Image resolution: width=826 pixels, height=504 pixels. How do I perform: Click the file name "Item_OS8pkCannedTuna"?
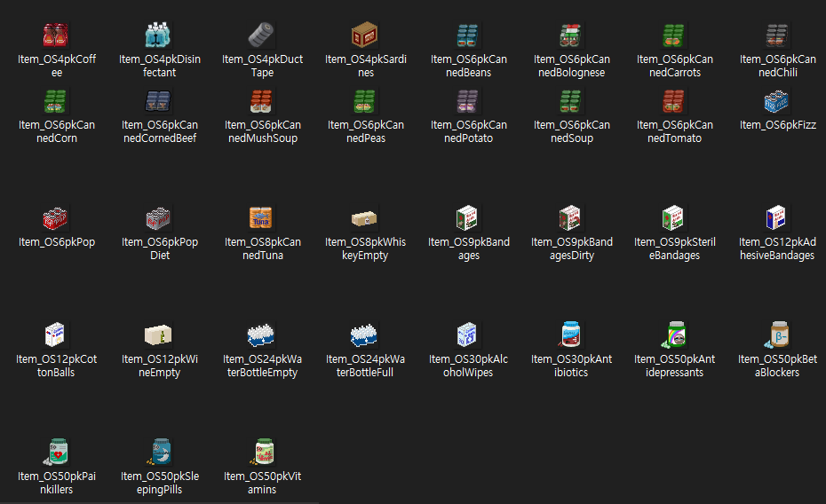click(263, 248)
